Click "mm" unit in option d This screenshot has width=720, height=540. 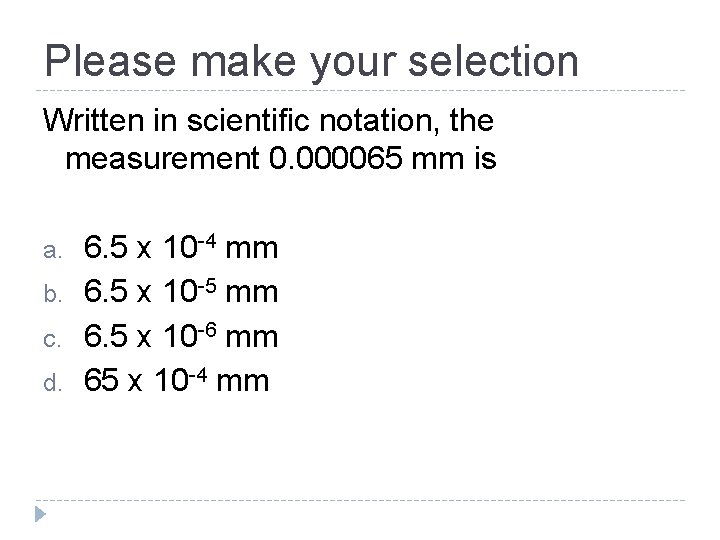pos(242,382)
